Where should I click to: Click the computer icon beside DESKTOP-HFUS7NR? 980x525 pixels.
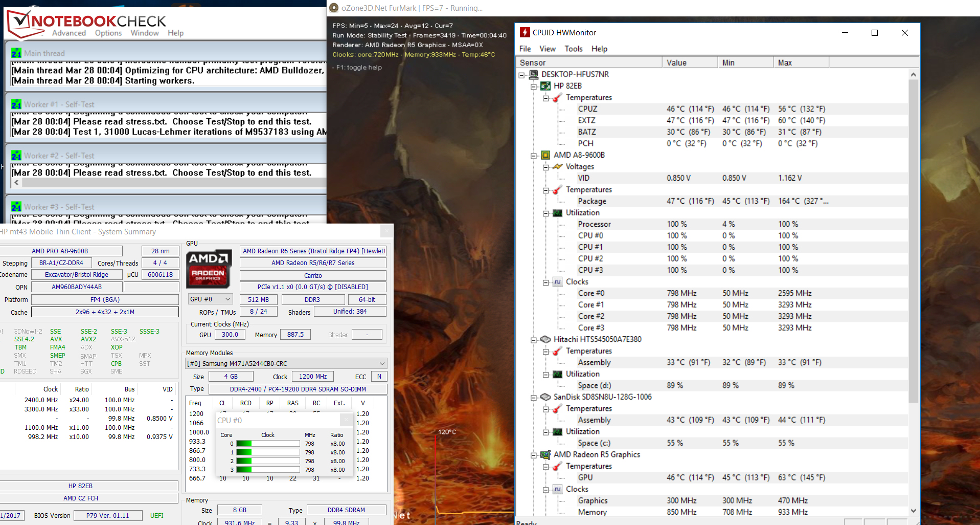pyautogui.click(x=534, y=74)
